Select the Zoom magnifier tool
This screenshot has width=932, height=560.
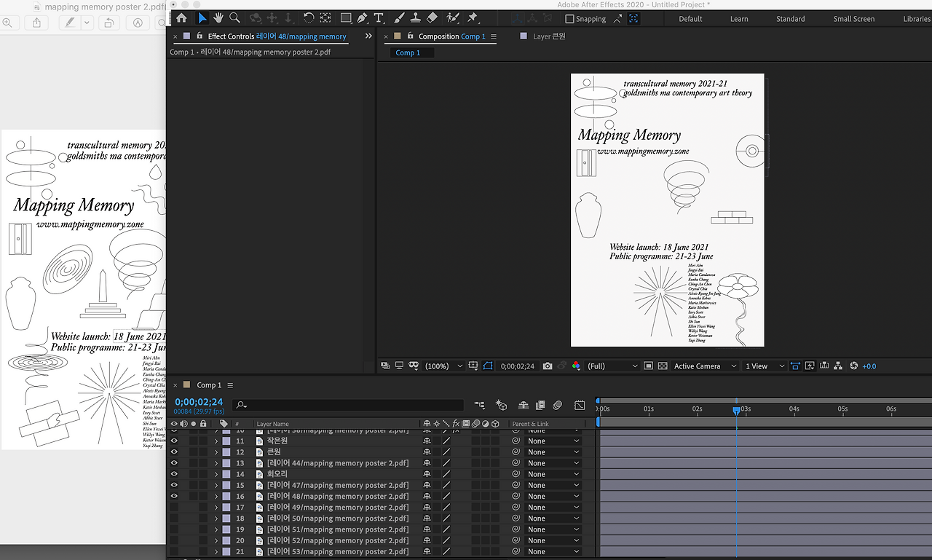pyautogui.click(x=234, y=17)
